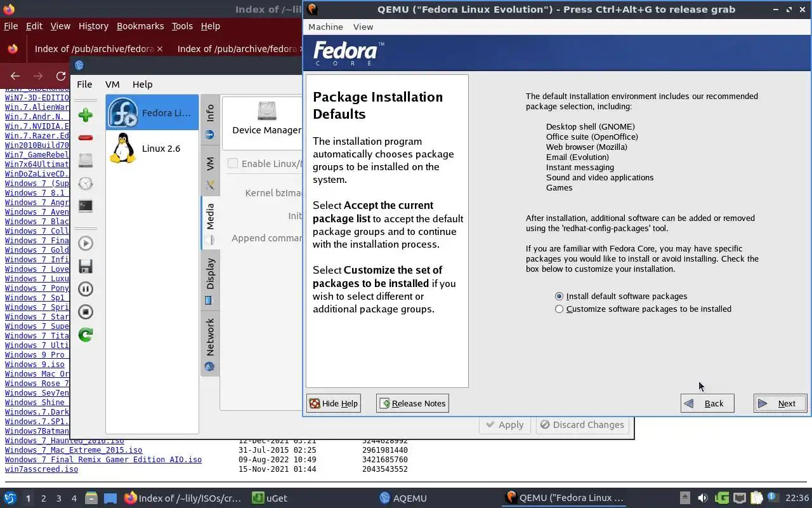Viewport: 812px width, 508px height.
Task: Click the green plus add VM icon in AQEMU
Action: [86, 115]
